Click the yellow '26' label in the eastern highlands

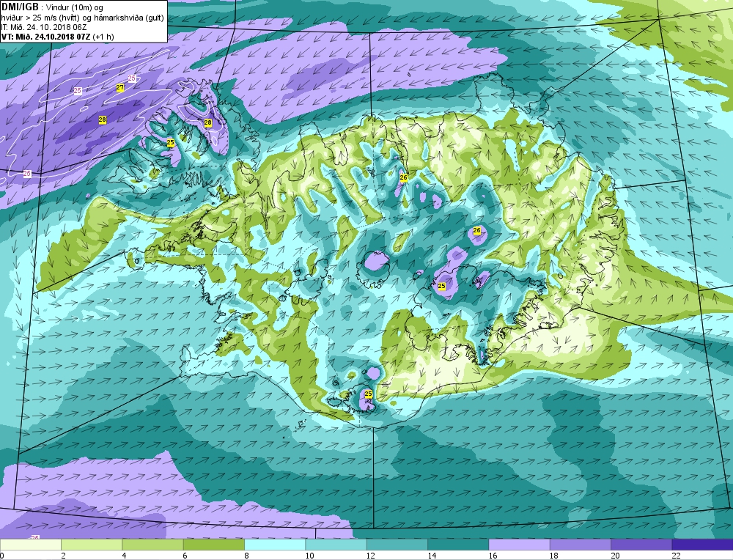(x=477, y=230)
